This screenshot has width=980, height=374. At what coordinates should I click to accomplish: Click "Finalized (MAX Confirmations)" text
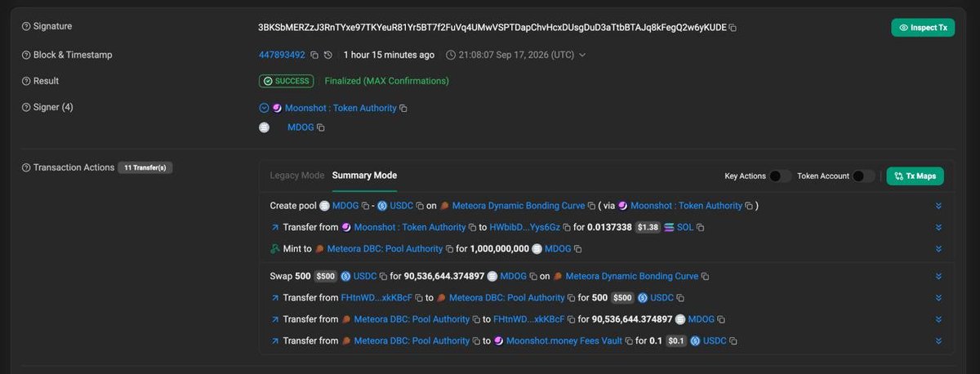tap(386, 81)
